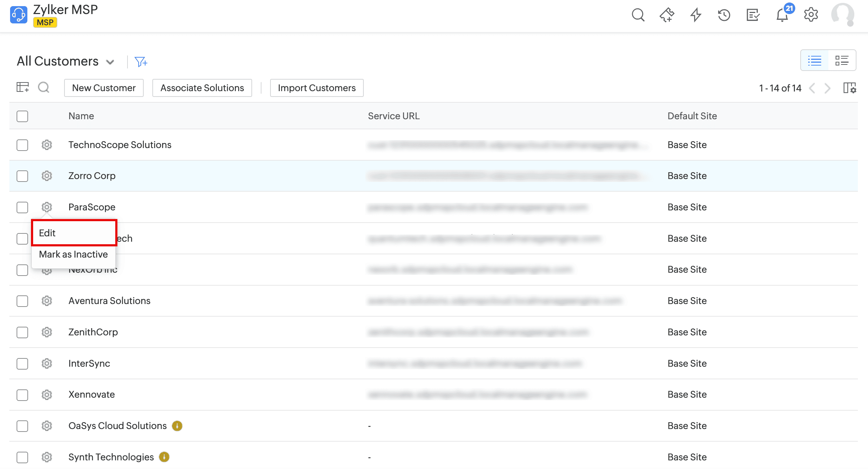The image size is (868, 469).
Task: Expand the All Customers view dropdown
Action: click(x=110, y=62)
